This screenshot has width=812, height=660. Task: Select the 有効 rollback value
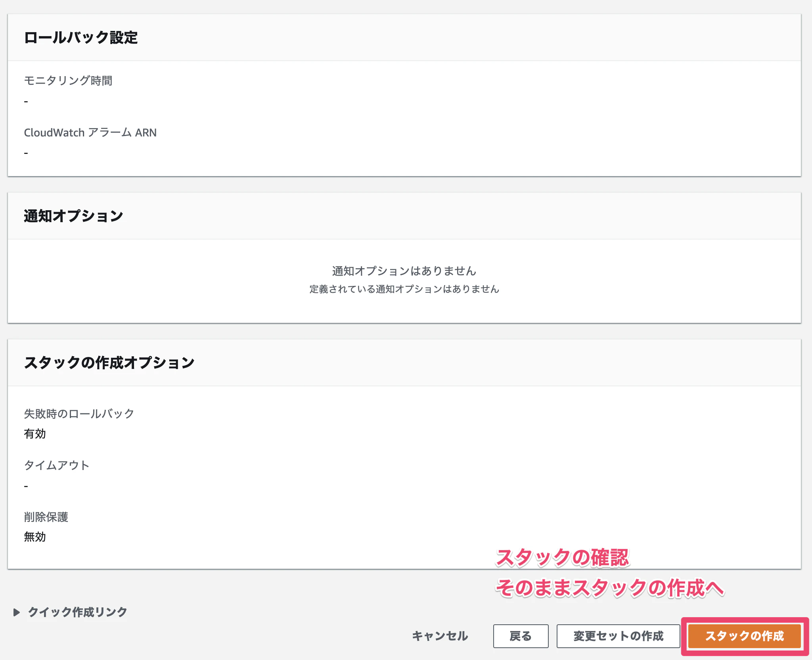35,434
